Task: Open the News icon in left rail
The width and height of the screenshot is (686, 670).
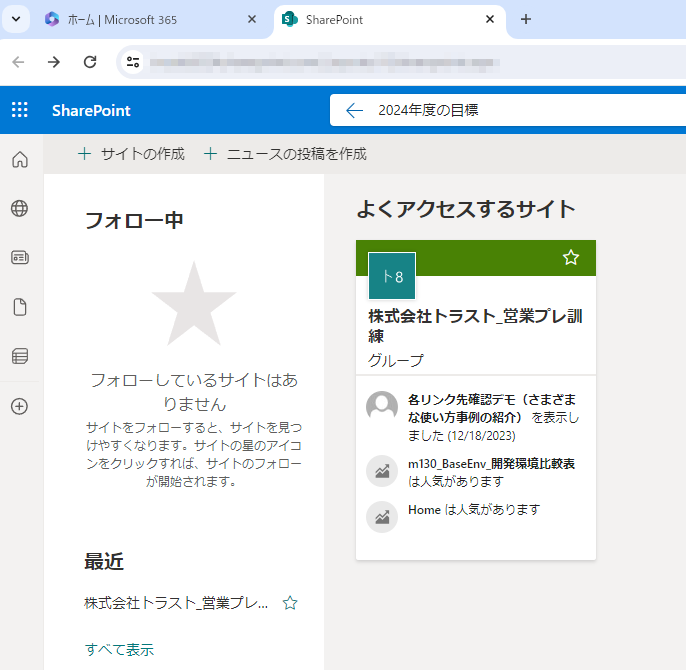Action: tap(20, 257)
